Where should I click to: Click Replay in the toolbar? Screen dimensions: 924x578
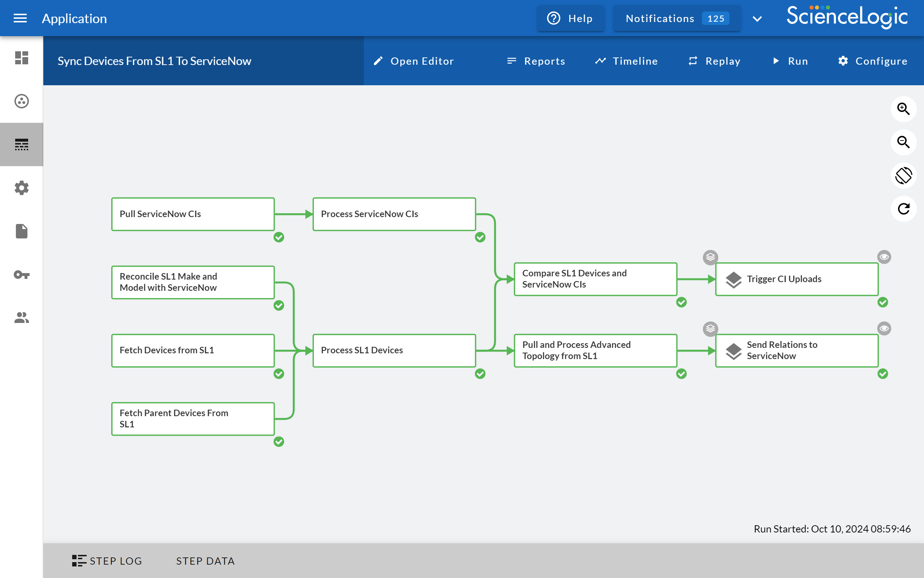point(714,61)
